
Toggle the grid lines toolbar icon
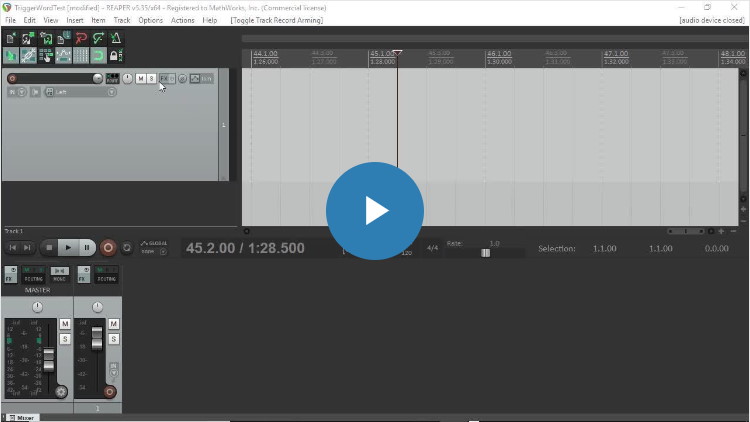81,56
